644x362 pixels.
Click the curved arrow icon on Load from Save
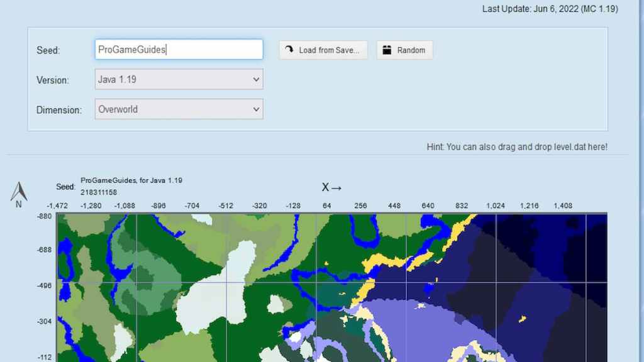coord(289,50)
